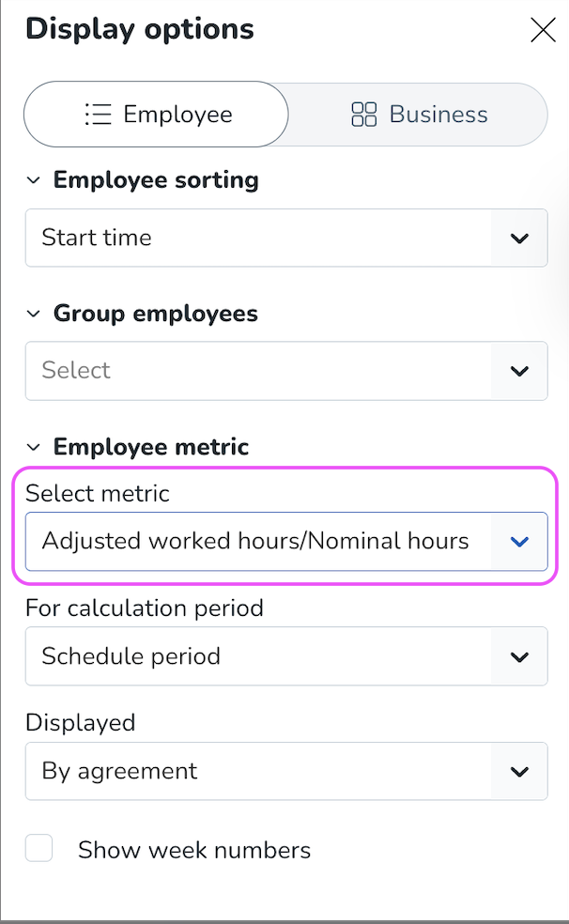Collapse the Employee metric section

coord(34,447)
